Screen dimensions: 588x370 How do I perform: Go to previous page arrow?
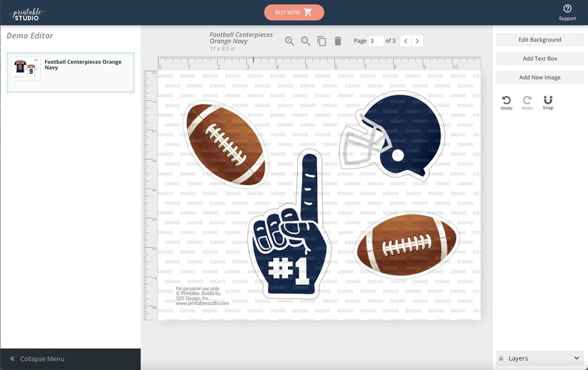pyautogui.click(x=405, y=41)
